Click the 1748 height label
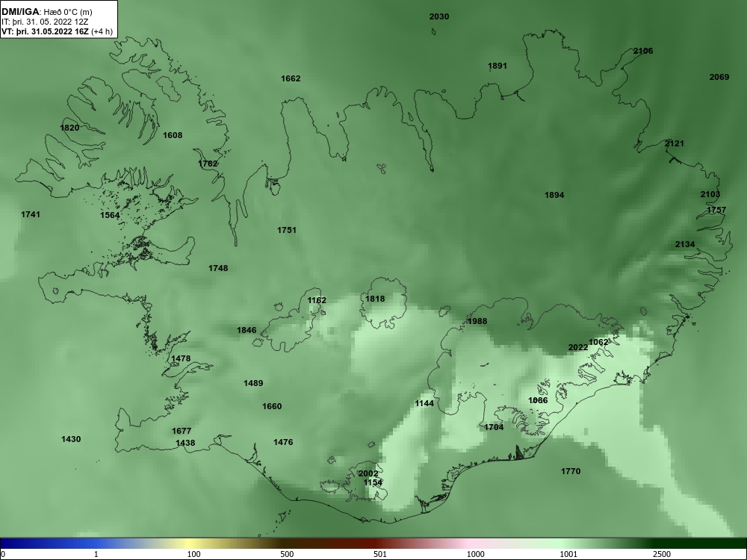 (x=218, y=268)
